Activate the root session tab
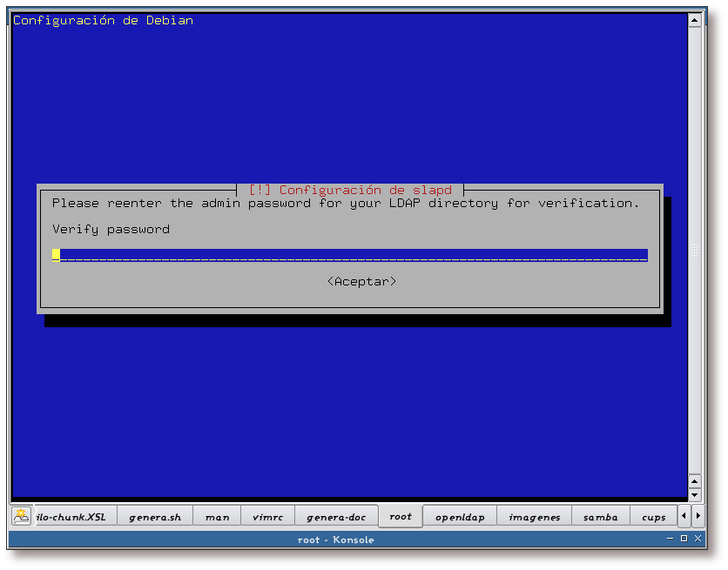728x570 pixels. [401, 516]
